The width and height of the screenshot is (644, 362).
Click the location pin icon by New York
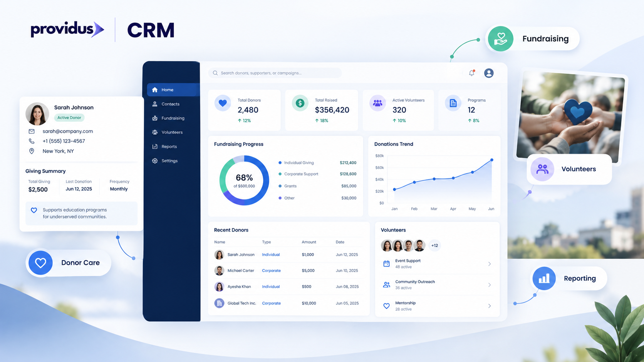pyautogui.click(x=32, y=151)
